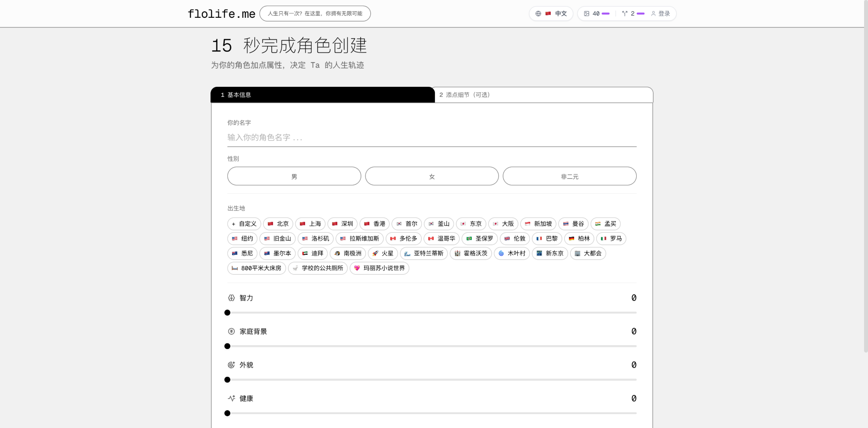The width and height of the screenshot is (868, 428).
Task: Click the globe language icon
Action: point(537,13)
